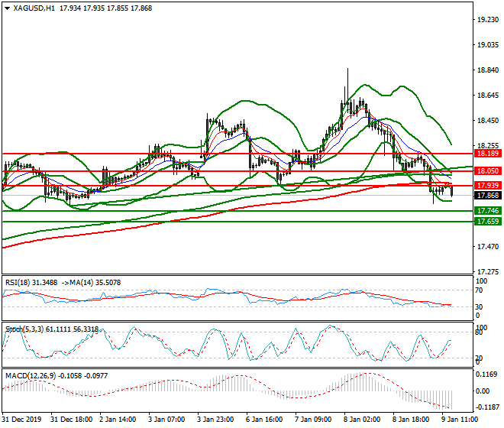Select the 19.230 price scale value

488,20
